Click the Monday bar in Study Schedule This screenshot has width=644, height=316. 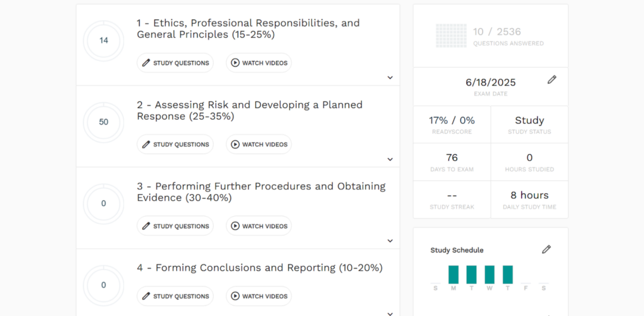453,275
